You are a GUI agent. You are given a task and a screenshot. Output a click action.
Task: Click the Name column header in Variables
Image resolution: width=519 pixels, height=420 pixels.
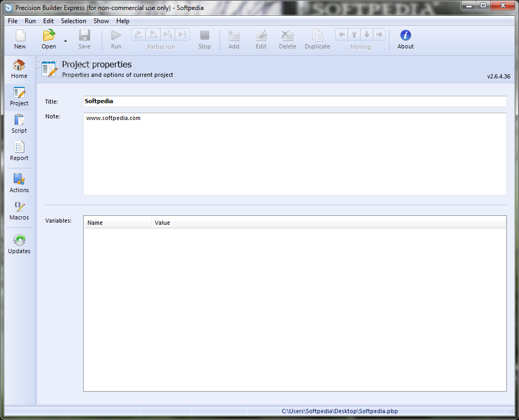pos(117,223)
